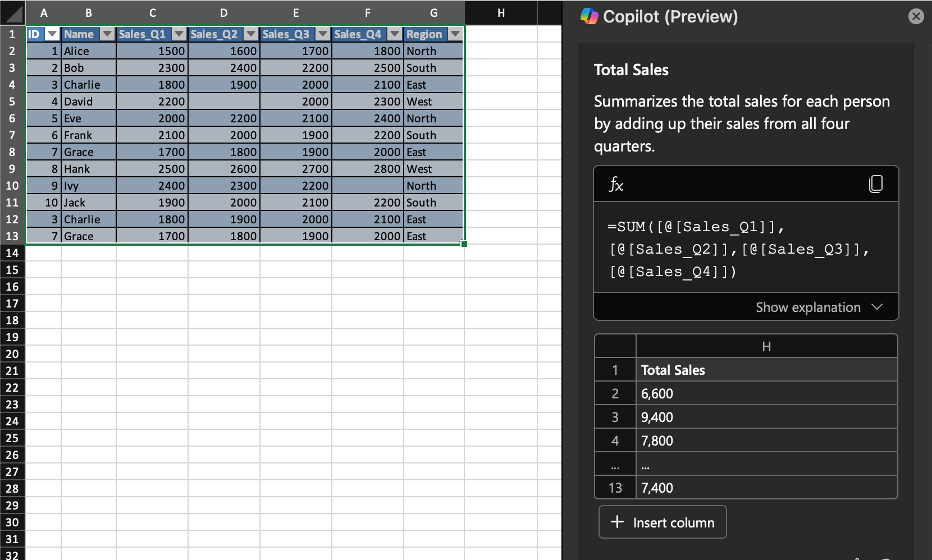Open the ID column filter dropdown

[52, 34]
